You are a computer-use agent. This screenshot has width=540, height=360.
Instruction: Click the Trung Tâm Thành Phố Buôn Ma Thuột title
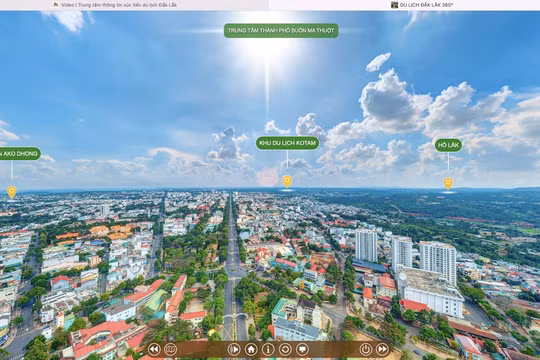281,30
